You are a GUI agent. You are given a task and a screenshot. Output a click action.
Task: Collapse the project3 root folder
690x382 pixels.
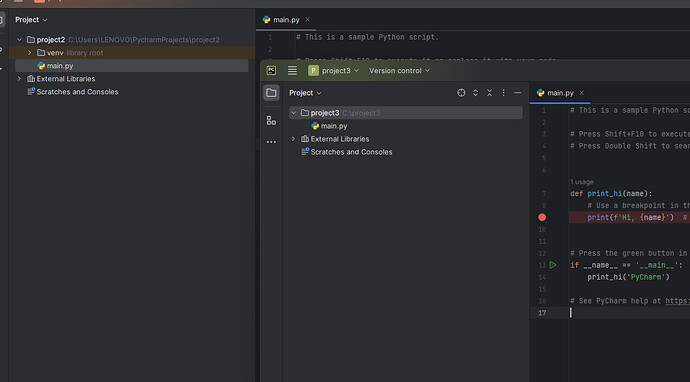[x=293, y=113]
